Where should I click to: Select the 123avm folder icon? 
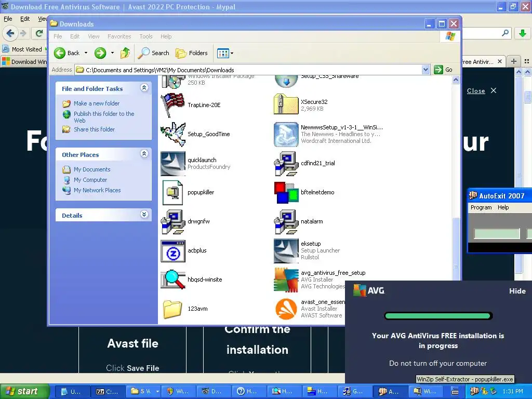[172, 309]
